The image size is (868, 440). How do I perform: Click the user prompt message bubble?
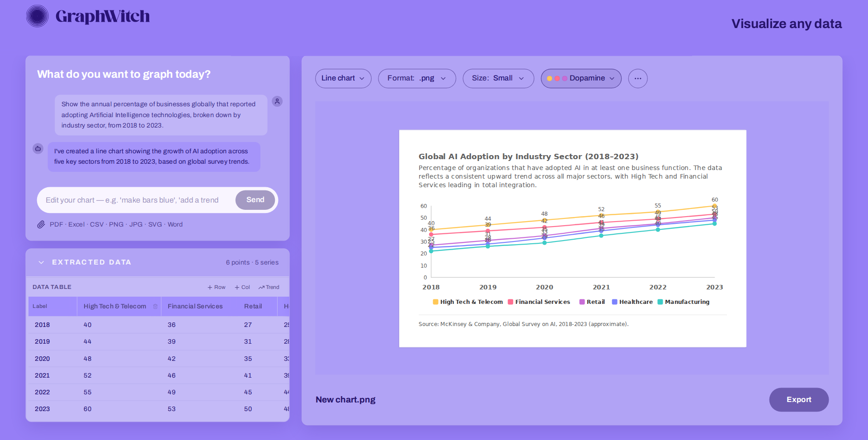[x=161, y=115]
